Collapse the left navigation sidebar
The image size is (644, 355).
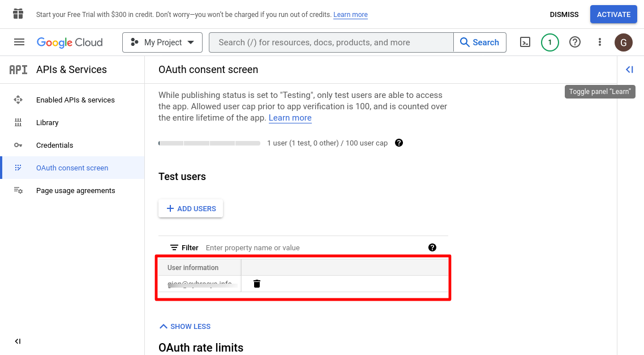[x=18, y=341]
